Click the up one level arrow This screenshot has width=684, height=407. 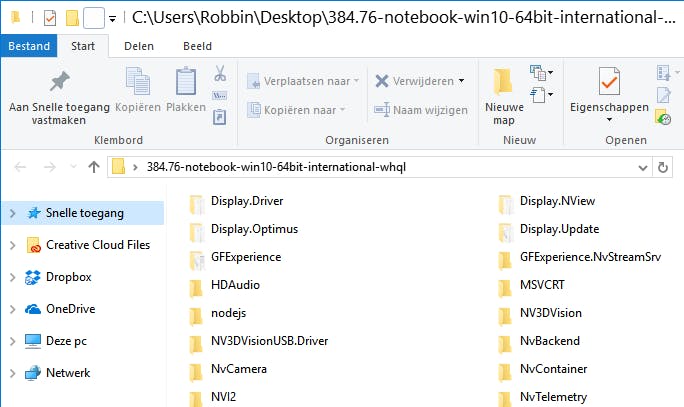click(x=94, y=167)
